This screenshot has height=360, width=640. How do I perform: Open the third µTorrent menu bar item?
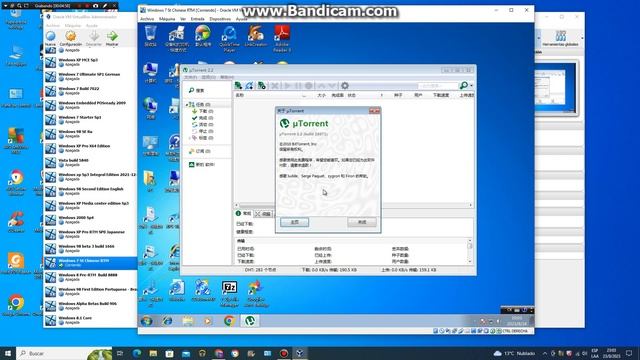point(227,77)
